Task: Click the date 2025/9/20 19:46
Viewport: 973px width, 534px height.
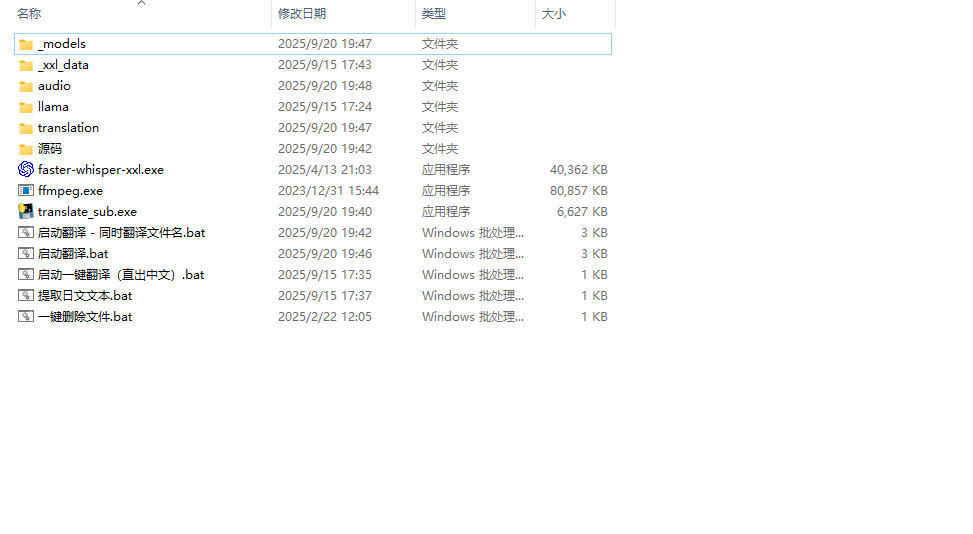Action: [x=325, y=254]
